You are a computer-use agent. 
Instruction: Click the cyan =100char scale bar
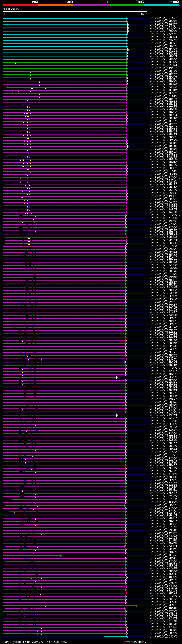(x=127, y=641)
